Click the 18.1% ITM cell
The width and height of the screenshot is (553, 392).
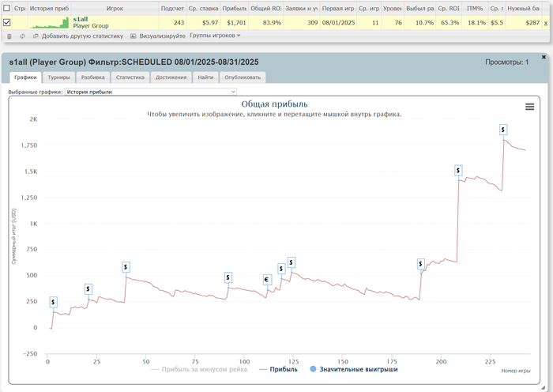(x=476, y=23)
